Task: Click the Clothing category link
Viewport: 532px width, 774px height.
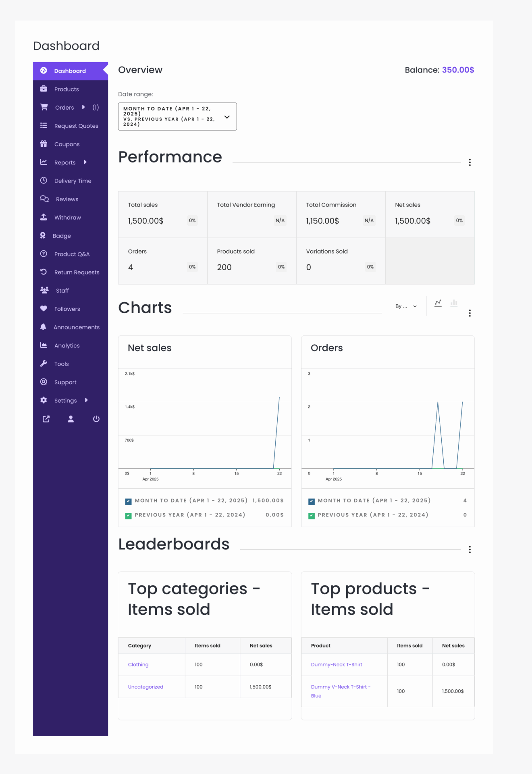Action: 138,664
